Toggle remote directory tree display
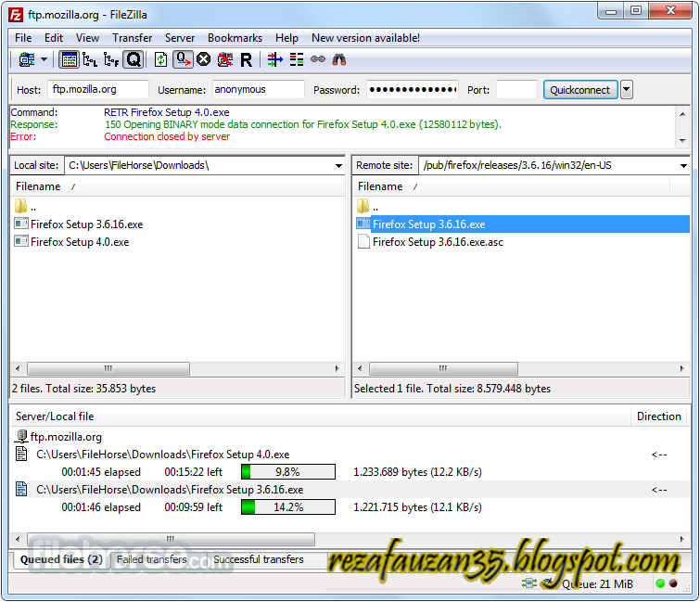Screen dimensions: 700x602 tap(111, 59)
